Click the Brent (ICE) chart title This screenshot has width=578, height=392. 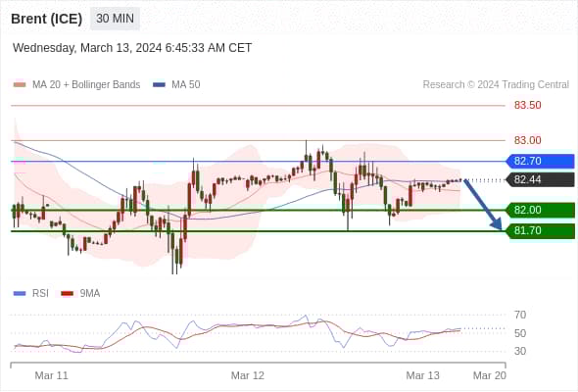(46, 19)
